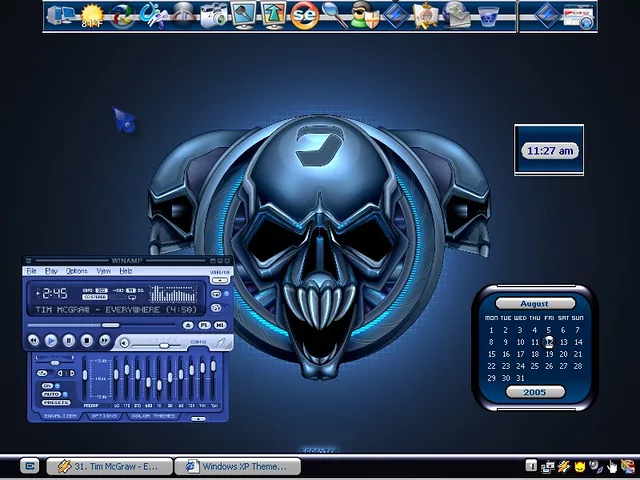Open the camera dock icon
This screenshot has width=640, height=480.
(x=213, y=16)
